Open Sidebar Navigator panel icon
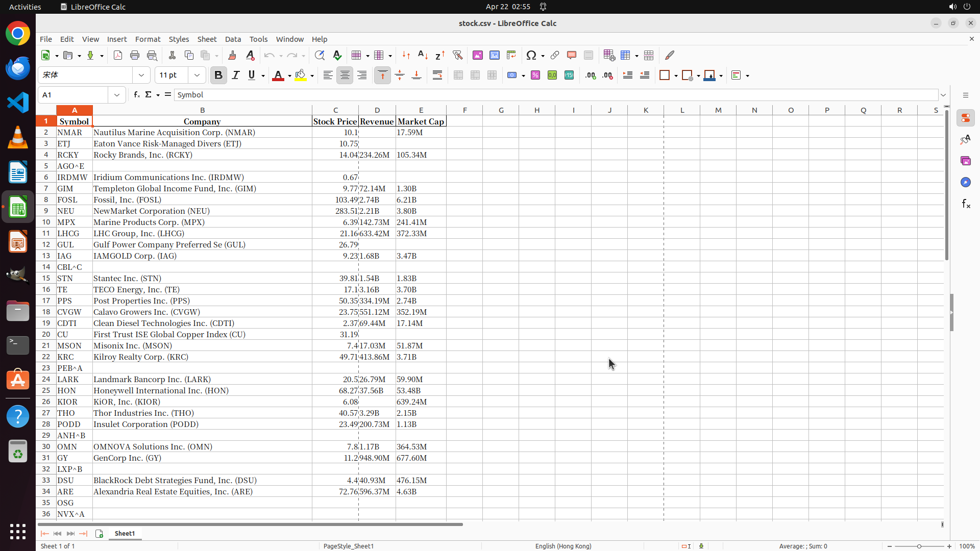This screenshot has width=980, height=551. tap(965, 182)
